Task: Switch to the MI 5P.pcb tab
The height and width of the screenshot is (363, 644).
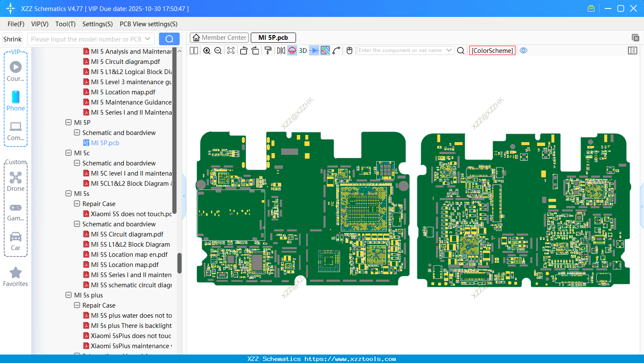Action: tap(273, 38)
